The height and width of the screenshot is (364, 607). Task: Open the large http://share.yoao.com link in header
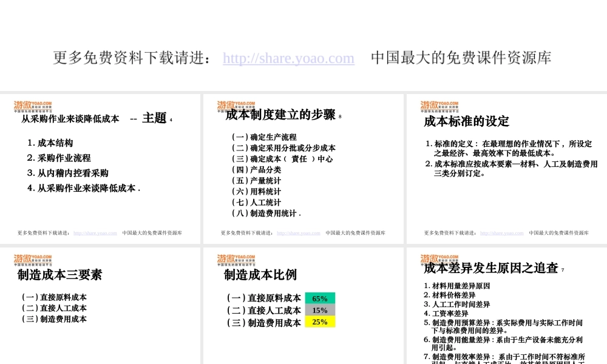point(288,58)
